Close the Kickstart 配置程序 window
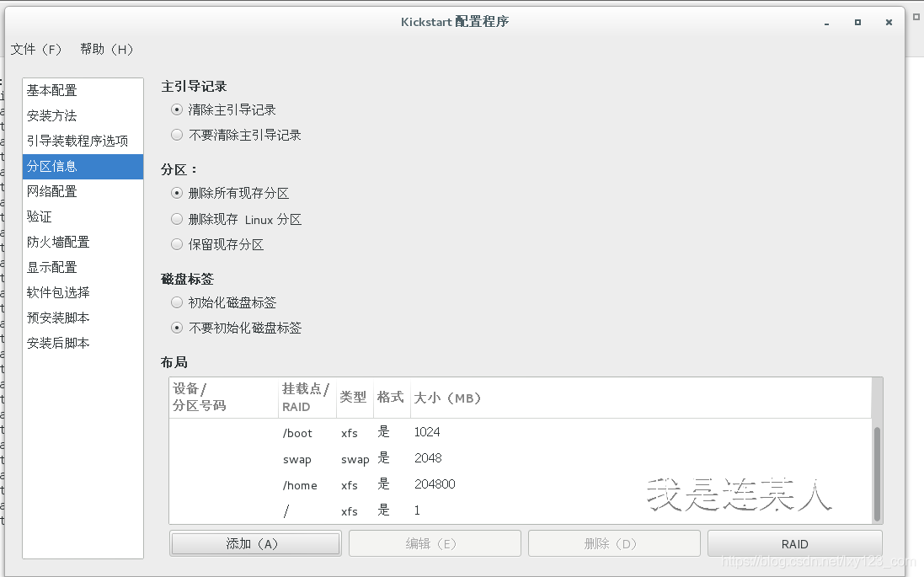This screenshot has height=577, width=924. click(x=889, y=23)
